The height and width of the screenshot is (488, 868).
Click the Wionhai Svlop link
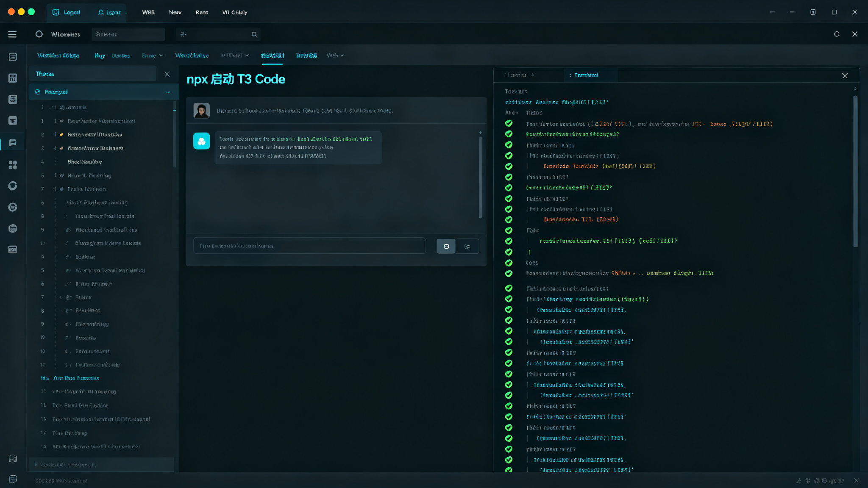(x=58, y=55)
